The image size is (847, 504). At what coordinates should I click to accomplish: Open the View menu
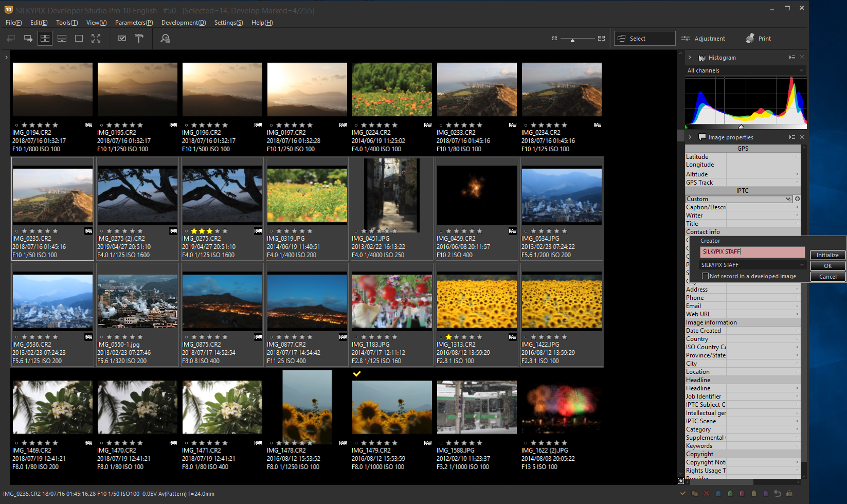[x=97, y=23]
